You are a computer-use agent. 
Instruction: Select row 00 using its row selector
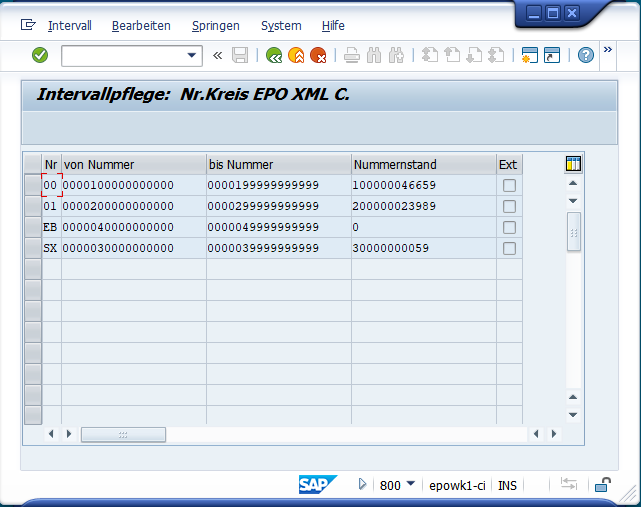click(x=33, y=185)
